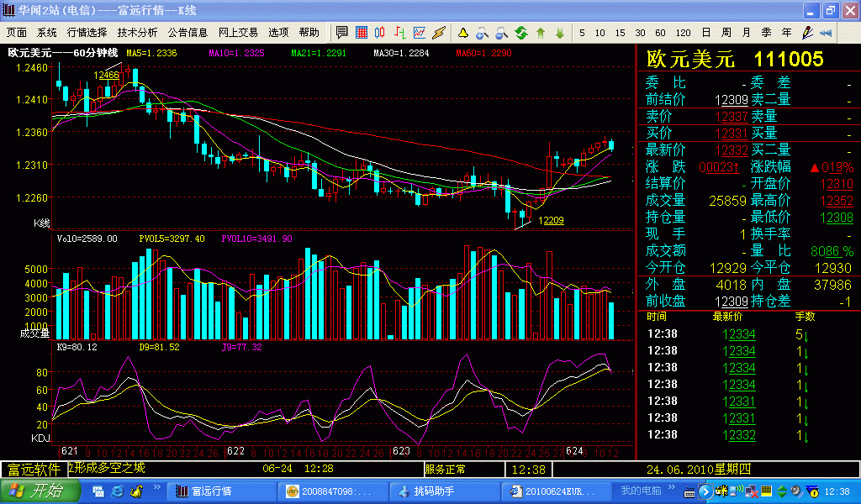Screen dimensions: 861x504
Task: Open the 系统 menu
Action: click(x=47, y=33)
